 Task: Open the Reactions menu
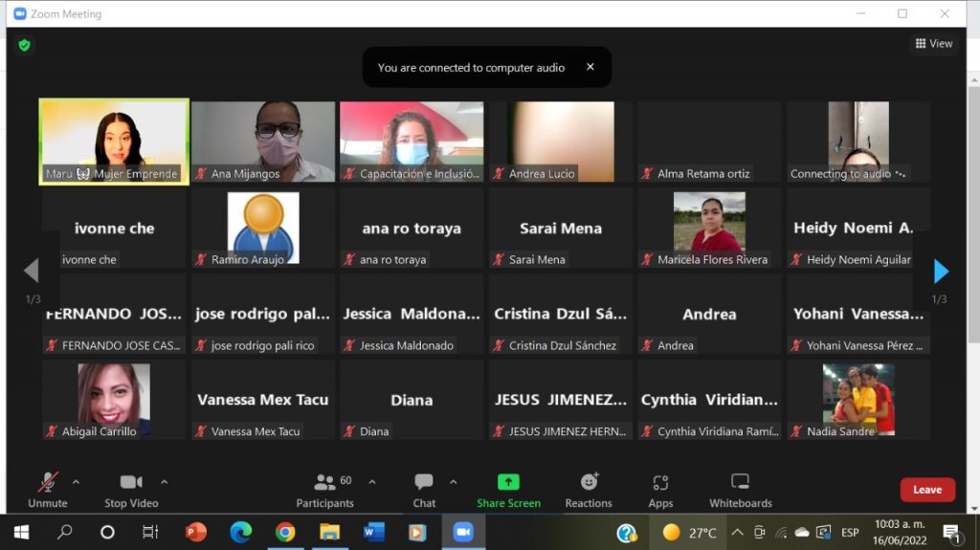click(589, 490)
